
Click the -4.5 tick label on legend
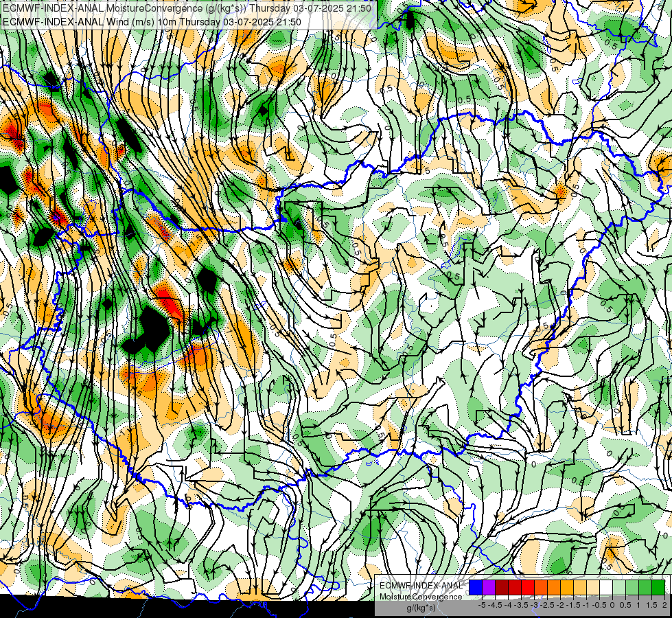[x=495, y=605]
